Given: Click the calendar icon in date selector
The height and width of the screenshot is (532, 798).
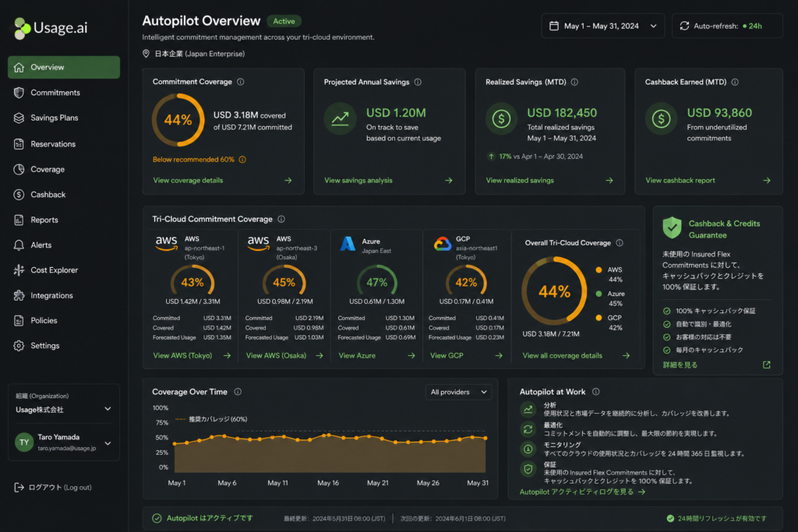Looking at the screenshot, I should click(x=554, y=26).
